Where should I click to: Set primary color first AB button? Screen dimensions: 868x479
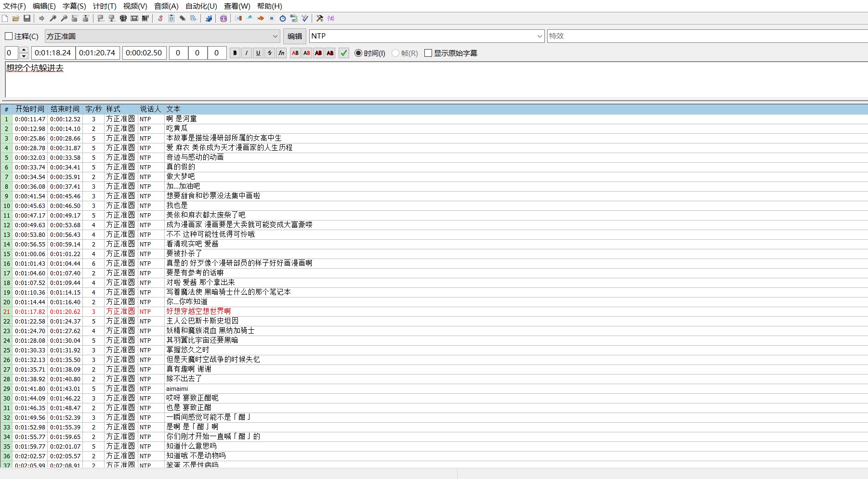pos(295,53)
